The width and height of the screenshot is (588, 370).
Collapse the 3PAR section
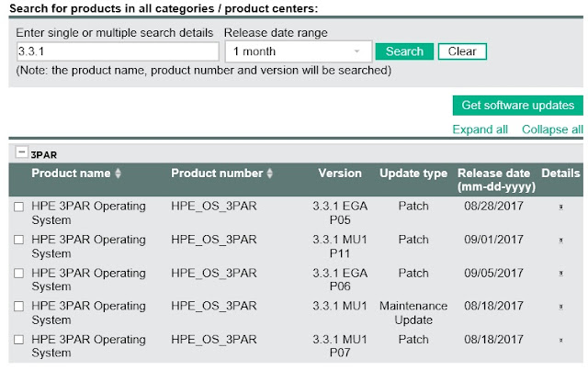pos(21,152)
